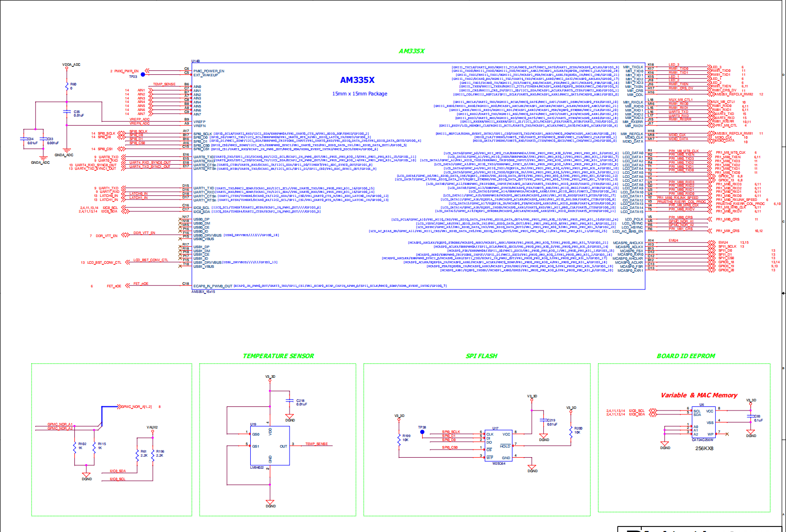Click the green AM335X sheet title
Viewport: 786px width, 532px height.
point(412,51)
